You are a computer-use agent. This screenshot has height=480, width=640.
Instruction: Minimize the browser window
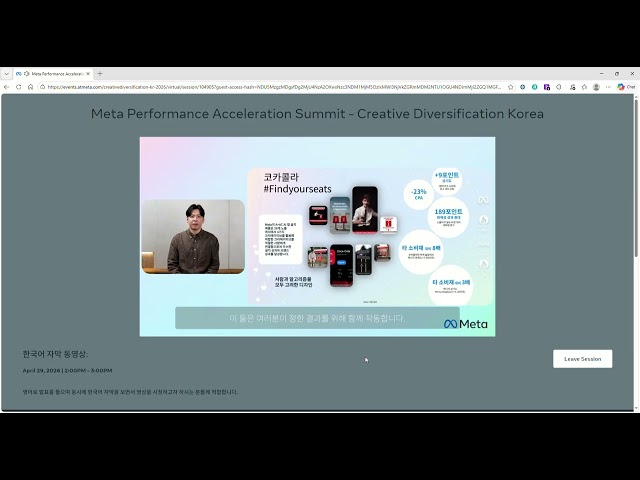tap(602, 74)
